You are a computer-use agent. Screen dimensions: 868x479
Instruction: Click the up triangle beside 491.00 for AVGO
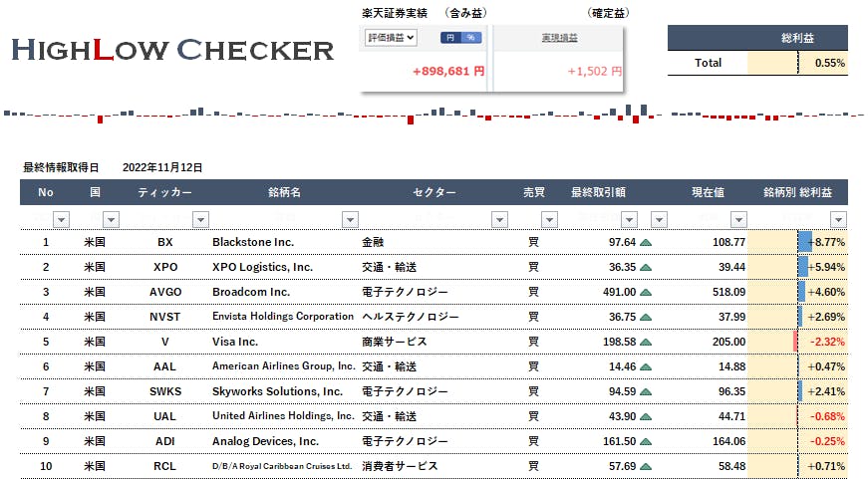[x=646, y=292]
